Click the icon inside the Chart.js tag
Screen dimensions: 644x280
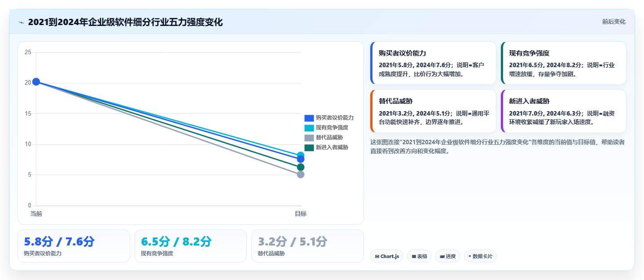[377, 257]
